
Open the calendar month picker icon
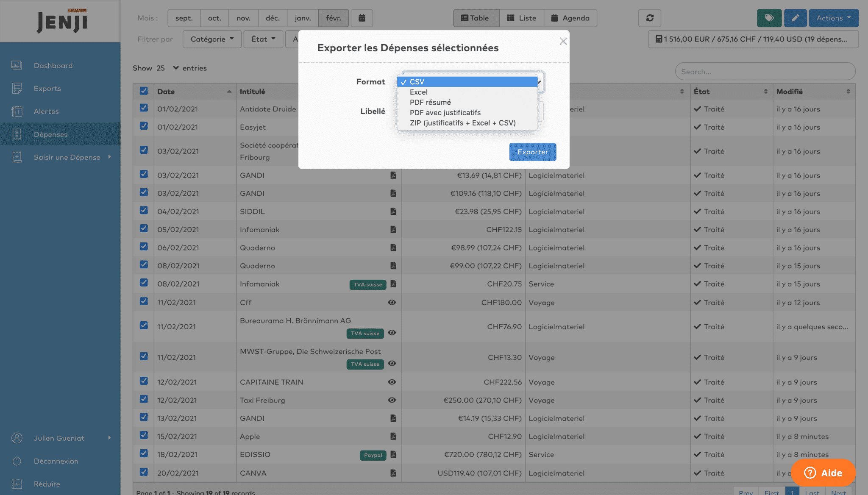362,18
